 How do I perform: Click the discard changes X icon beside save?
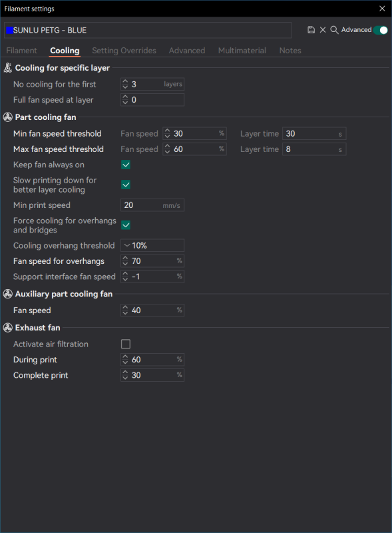323,30
